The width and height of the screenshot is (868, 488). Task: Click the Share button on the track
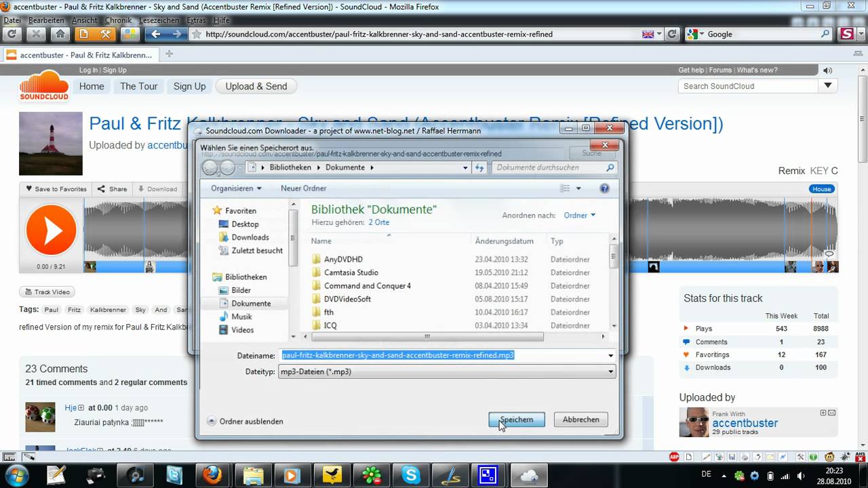click(112, 189)
